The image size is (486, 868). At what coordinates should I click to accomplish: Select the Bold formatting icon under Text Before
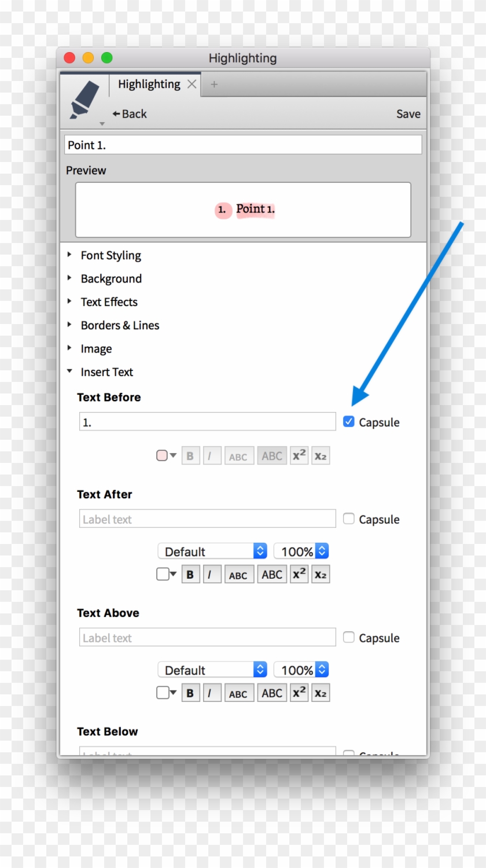[x=190, y=455]
